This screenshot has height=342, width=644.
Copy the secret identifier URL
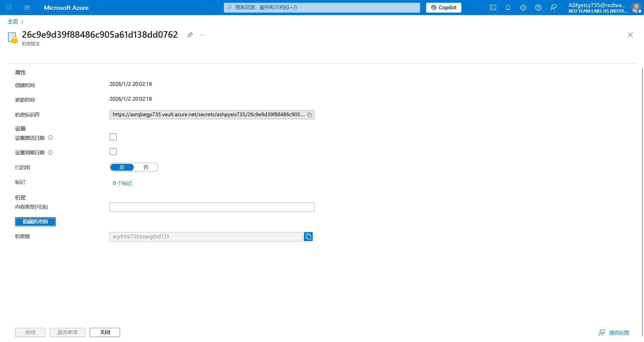pos(310,115)
